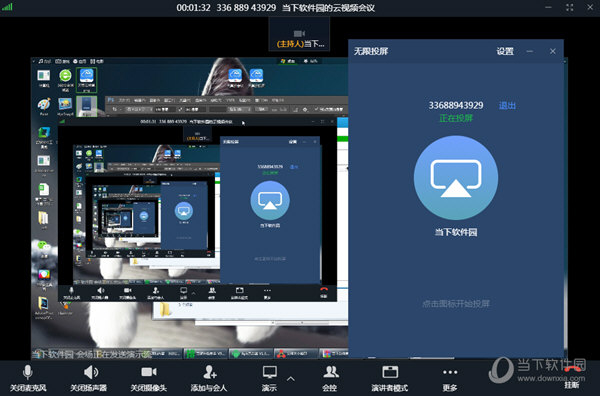The image size is (600, 396).
Task: Click the 当下软件园的云视频会议 meeting title
Action: pos(328,8)
